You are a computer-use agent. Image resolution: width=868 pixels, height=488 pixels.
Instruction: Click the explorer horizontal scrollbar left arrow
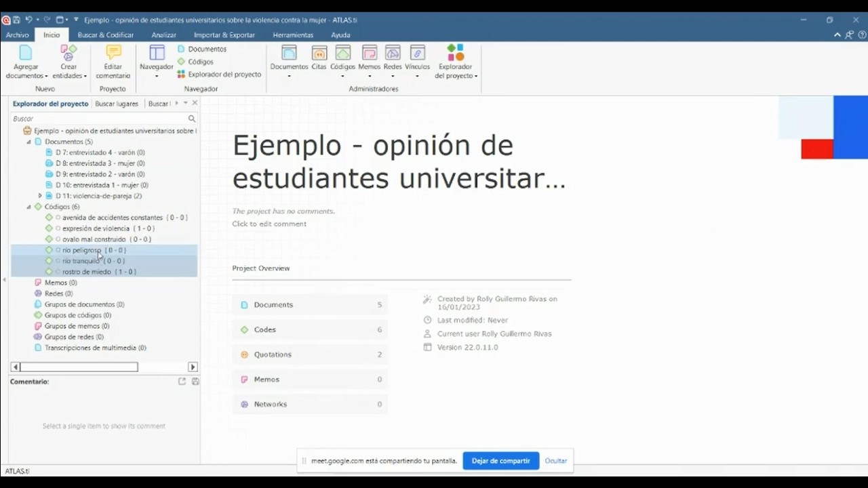coord(15,367)
